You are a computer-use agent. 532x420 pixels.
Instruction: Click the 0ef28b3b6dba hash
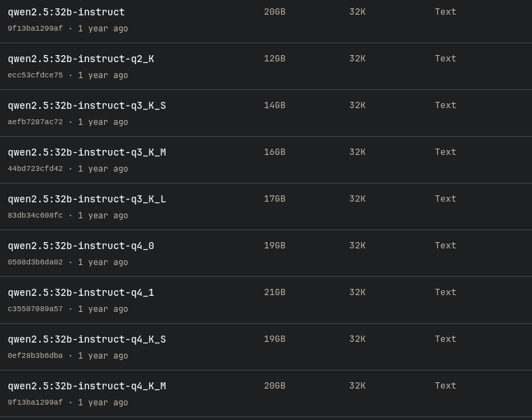pyautogui.click(x=35, y=356)
